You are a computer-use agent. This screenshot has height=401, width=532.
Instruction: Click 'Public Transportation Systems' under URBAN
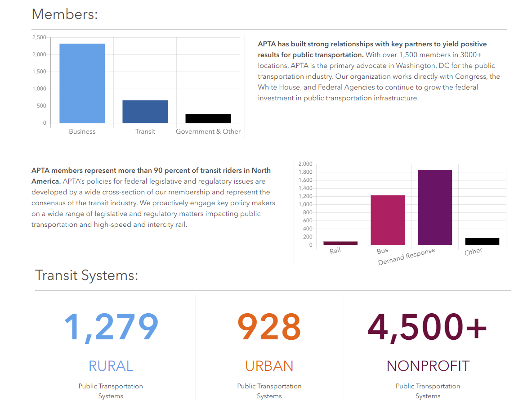[269, 391]
